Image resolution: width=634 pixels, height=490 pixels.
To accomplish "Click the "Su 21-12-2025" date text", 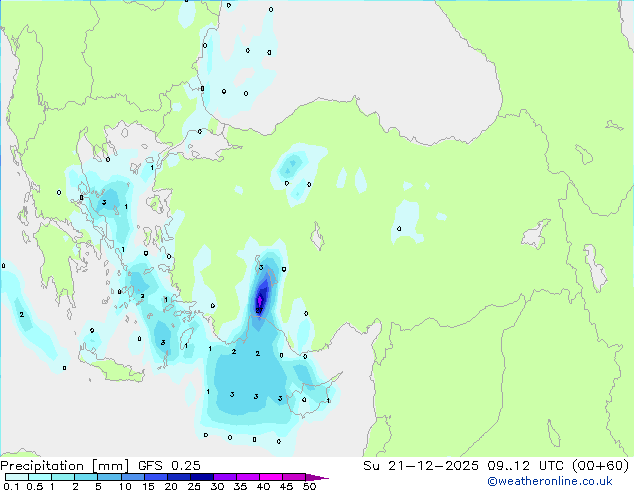I will [421, 466].
